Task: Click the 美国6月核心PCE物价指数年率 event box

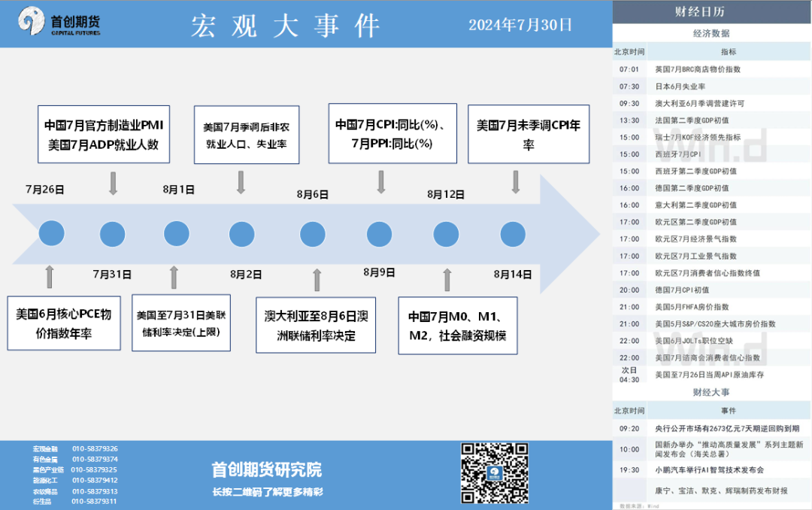Action: point(64,323)
